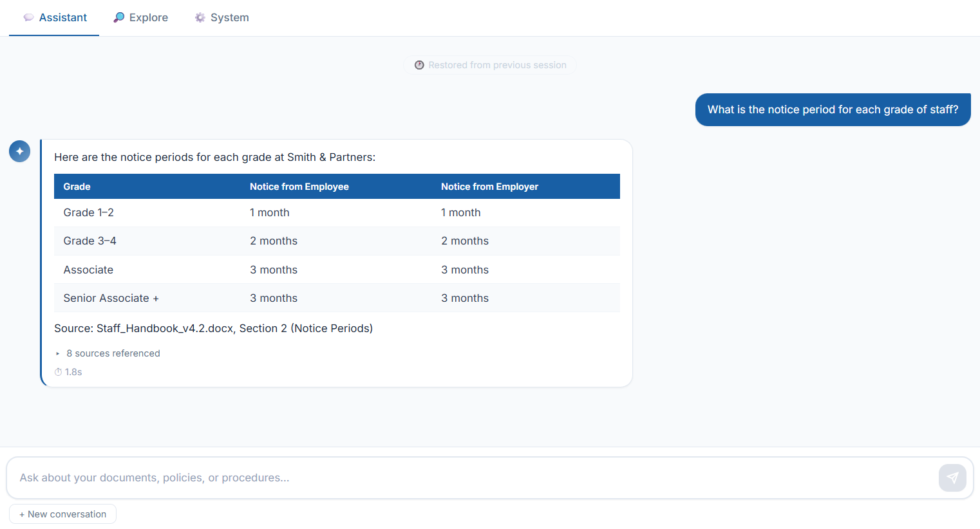This screenshot has height=529, width=980.
Task: Click the 1.8s response time label
Action: click(x=73, y=372)
